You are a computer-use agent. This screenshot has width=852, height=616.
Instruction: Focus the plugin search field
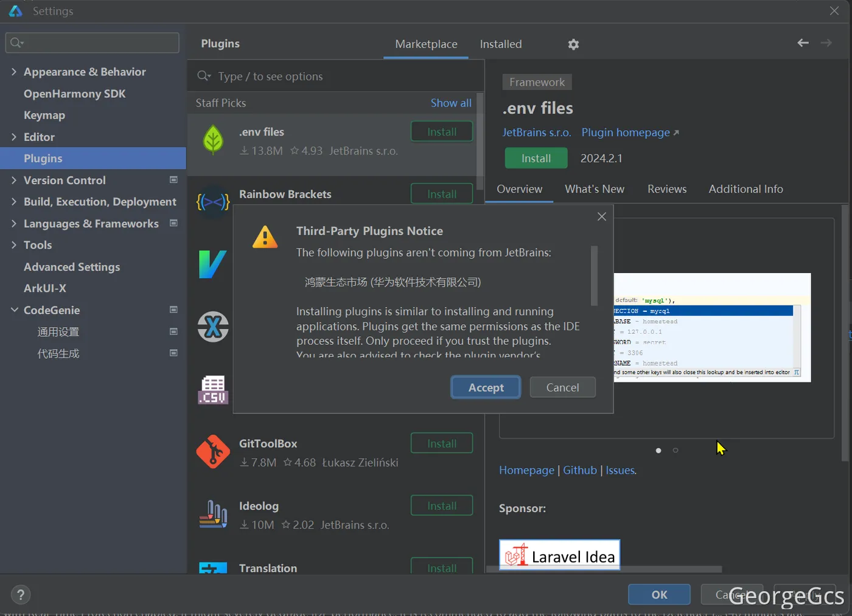tap(336, 76)
